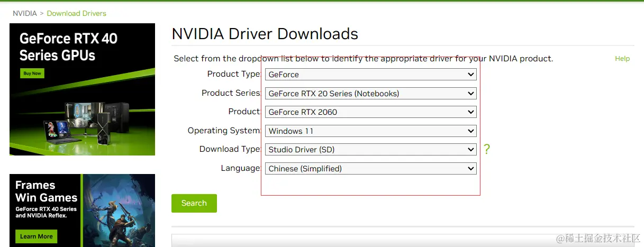Open the GeForce RTX 40 Series GPUs banner
The width and height of the screenshot is (644, 247).
pos(82,89)
